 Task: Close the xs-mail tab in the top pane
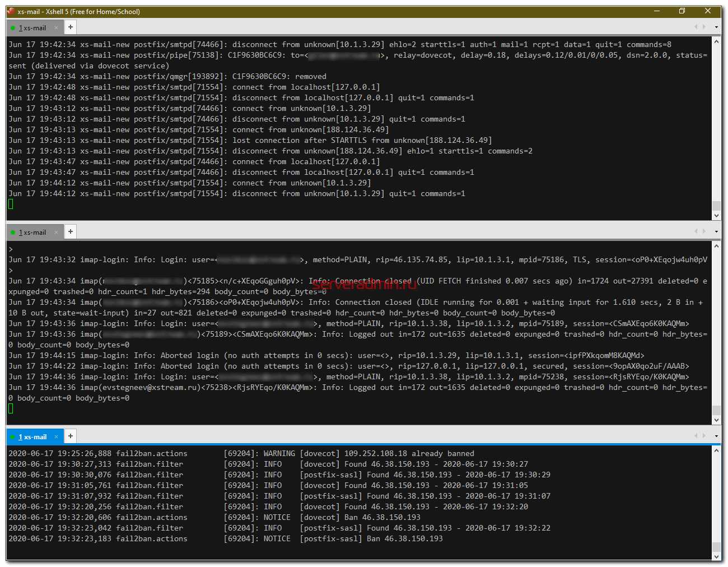tap(57, 27)
